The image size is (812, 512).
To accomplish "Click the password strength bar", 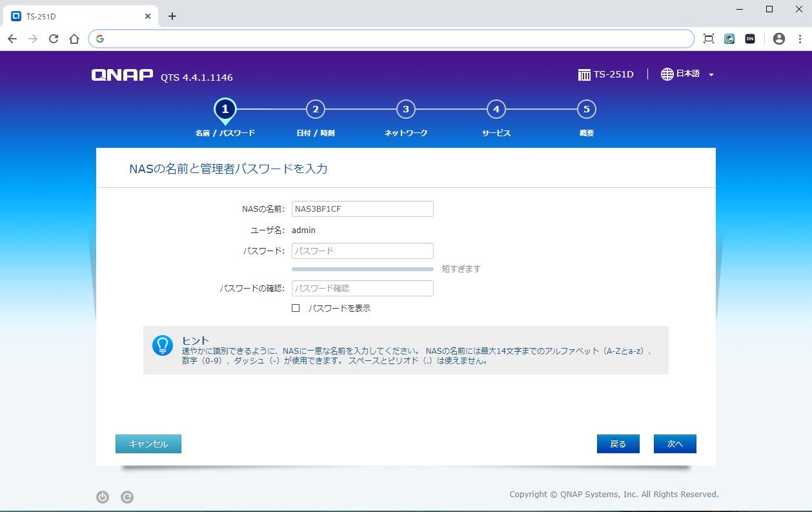I will [362, 269].
